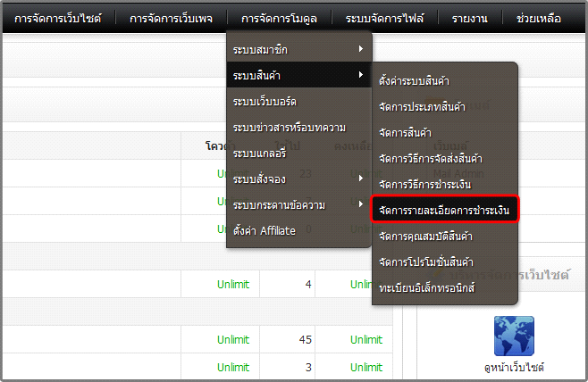Choose ทะเบียนอิเล็กทรอนิกส์ from submenu
This screenshot has height=382, width=588.
(445, 287)
